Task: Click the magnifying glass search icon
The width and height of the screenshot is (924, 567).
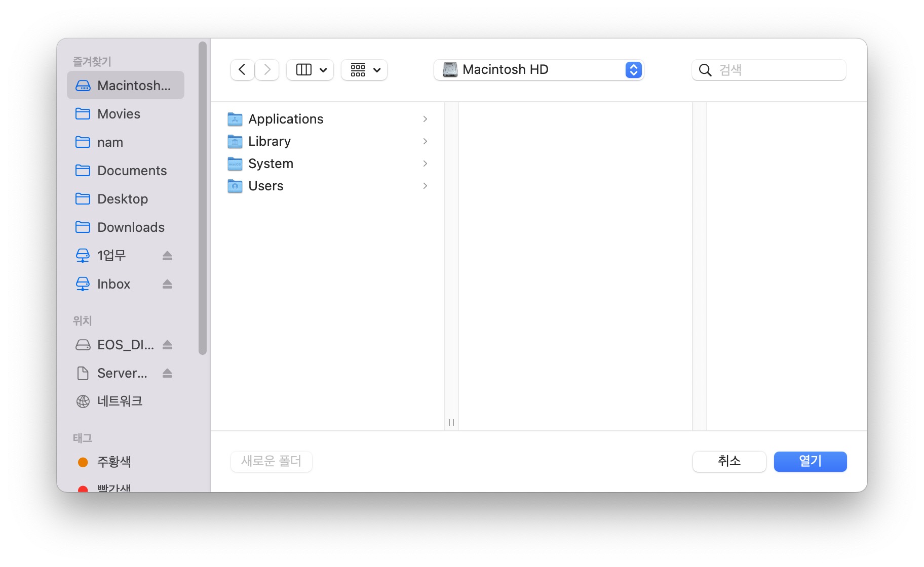Action: (x=705, y=70)
